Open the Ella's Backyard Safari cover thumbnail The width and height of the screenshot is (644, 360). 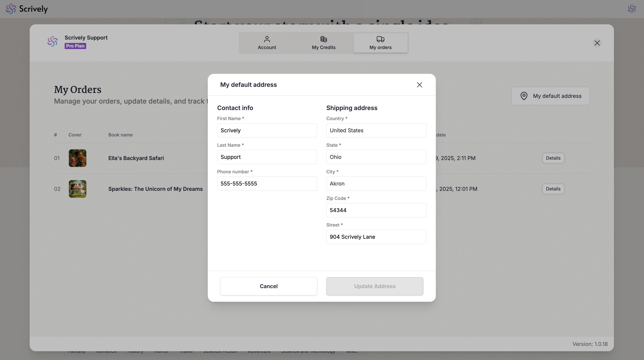tap(77, 158)
